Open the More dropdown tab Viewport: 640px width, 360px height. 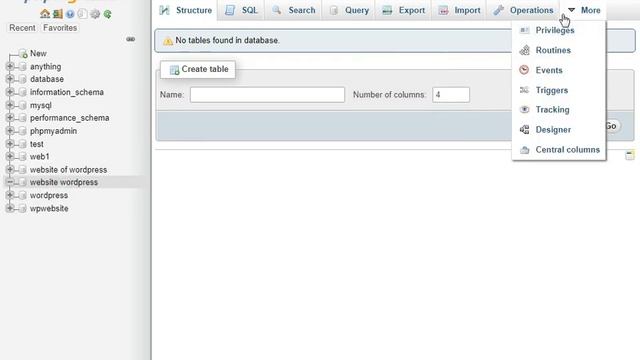pyautogui.click(x=584, y=10)
